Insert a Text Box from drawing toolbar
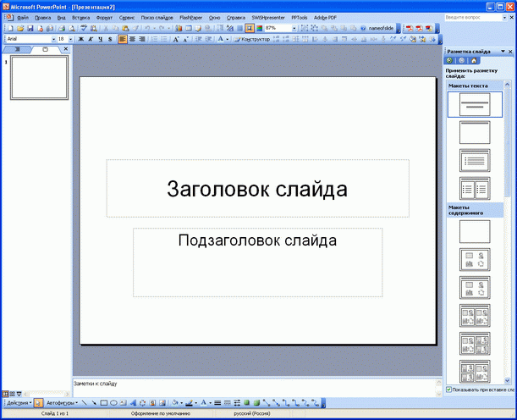The width and height of the screenshot is (517, 420). pyautogui.click(x=124, y=403)
